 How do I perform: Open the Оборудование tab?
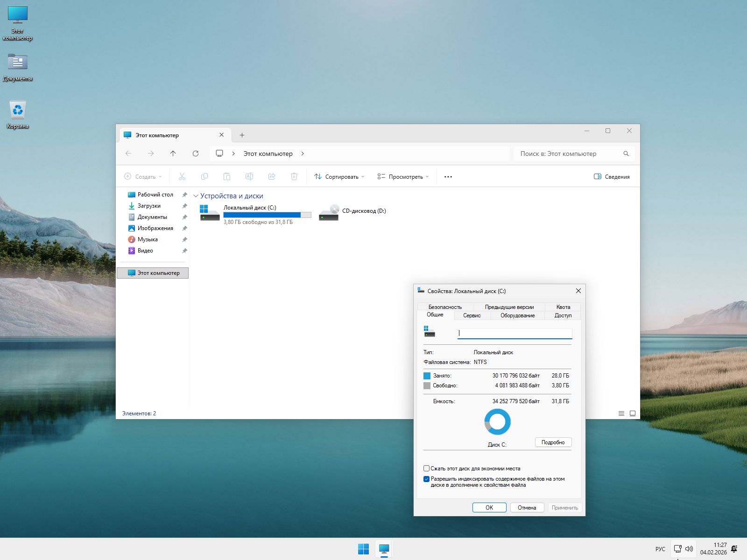(517, 315)
